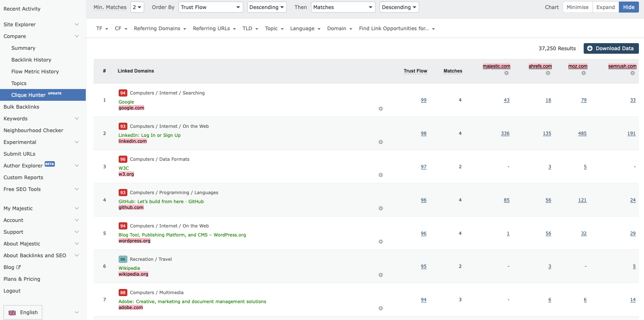Click the gear icon under moz.com column
This screenshot has height=320, width=644.
584,73
